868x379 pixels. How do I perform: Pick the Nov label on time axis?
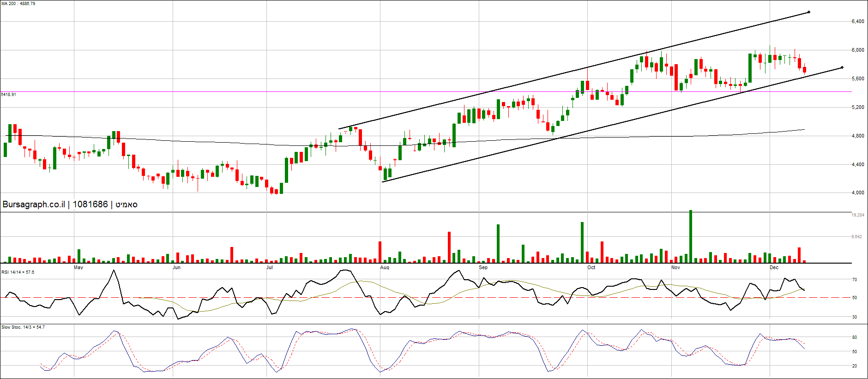(675, 268)
